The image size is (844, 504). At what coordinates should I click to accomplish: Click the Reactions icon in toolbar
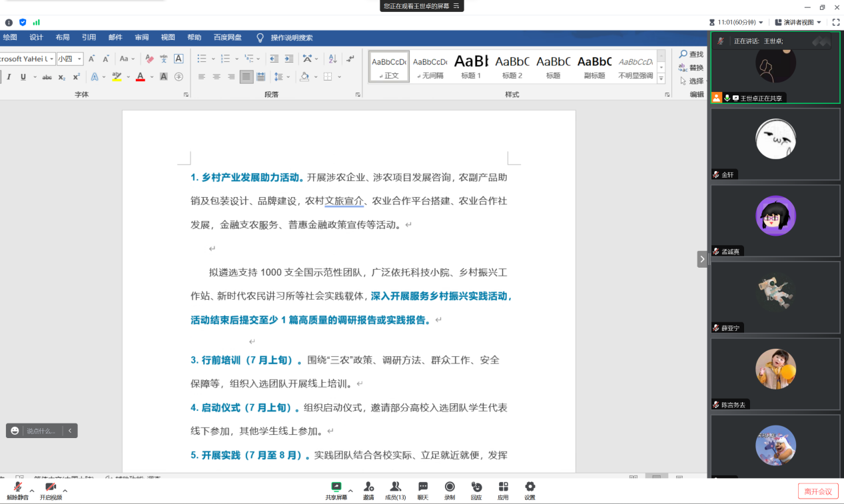click(x=476, y=487)
